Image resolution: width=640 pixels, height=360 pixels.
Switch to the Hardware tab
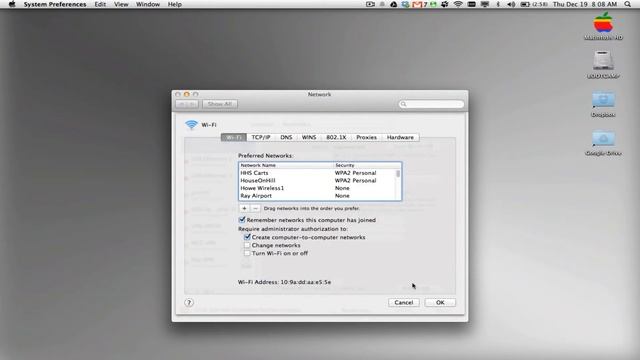tap(400, 137)
